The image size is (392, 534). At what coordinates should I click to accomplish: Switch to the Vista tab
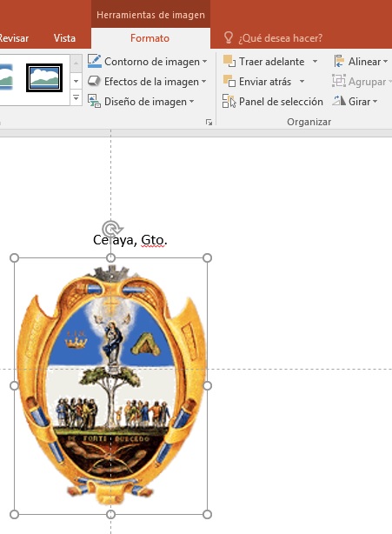pos(64,37)
